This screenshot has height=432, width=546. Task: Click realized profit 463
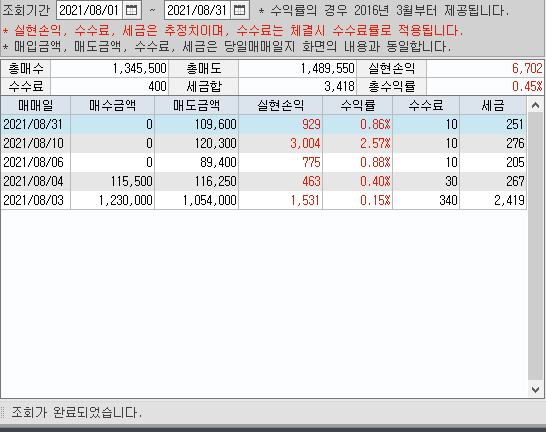coord(311,181)
